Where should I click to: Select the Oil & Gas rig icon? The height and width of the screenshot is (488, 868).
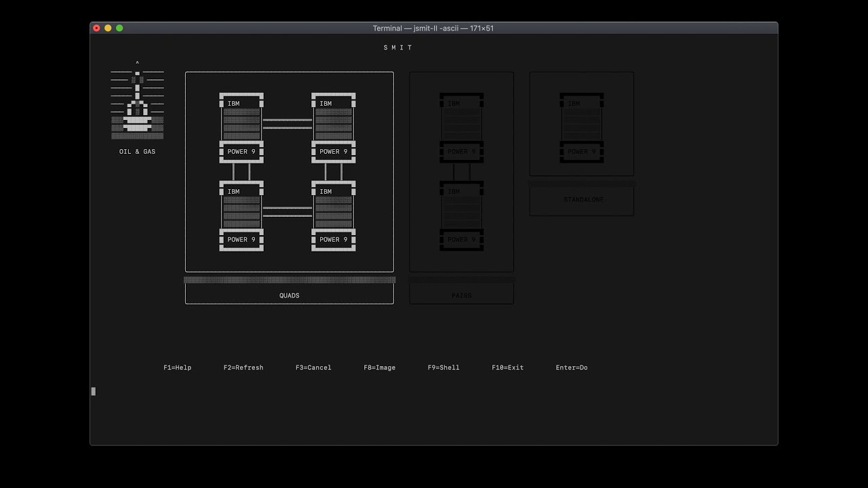tap(137, 100)
